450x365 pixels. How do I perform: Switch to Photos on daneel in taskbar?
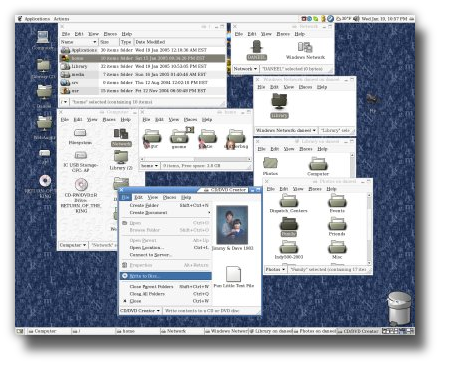pyautogui.click(x=315, y=331)
